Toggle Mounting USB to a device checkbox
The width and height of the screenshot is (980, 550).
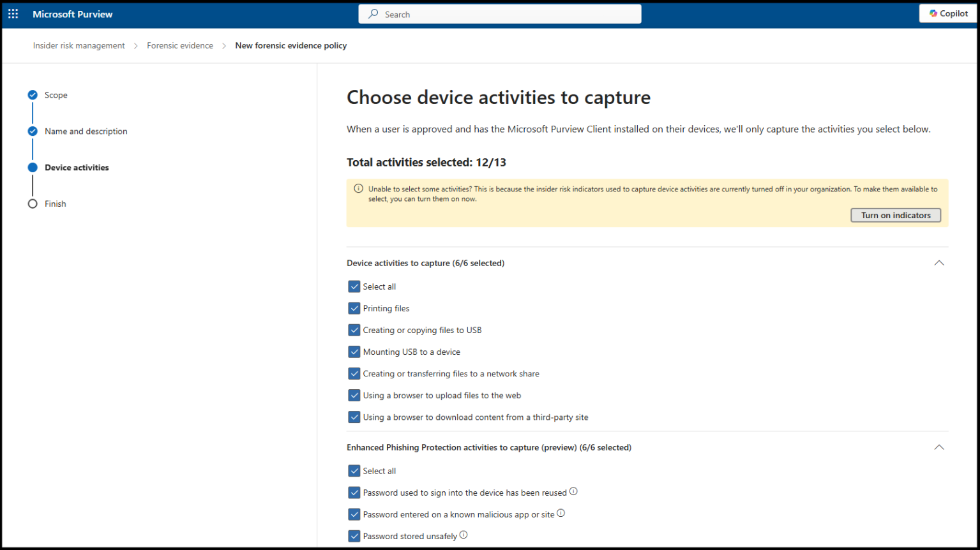click(354, 352)
